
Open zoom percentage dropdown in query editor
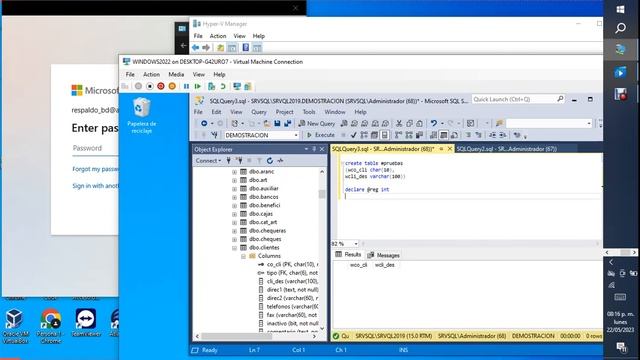click(x=356, y=244)
